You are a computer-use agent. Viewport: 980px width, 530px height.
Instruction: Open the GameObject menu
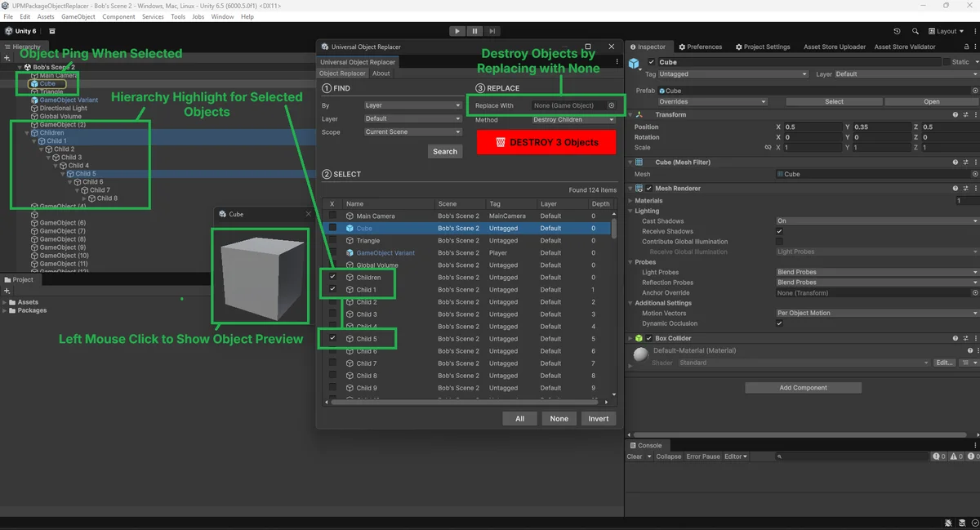click(x=78, y=16)
